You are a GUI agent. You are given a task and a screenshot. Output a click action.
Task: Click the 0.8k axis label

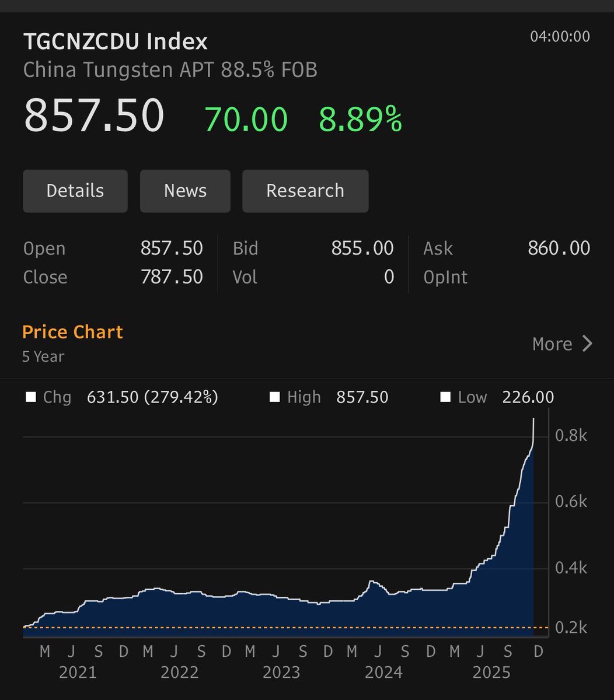click(570, 436)
